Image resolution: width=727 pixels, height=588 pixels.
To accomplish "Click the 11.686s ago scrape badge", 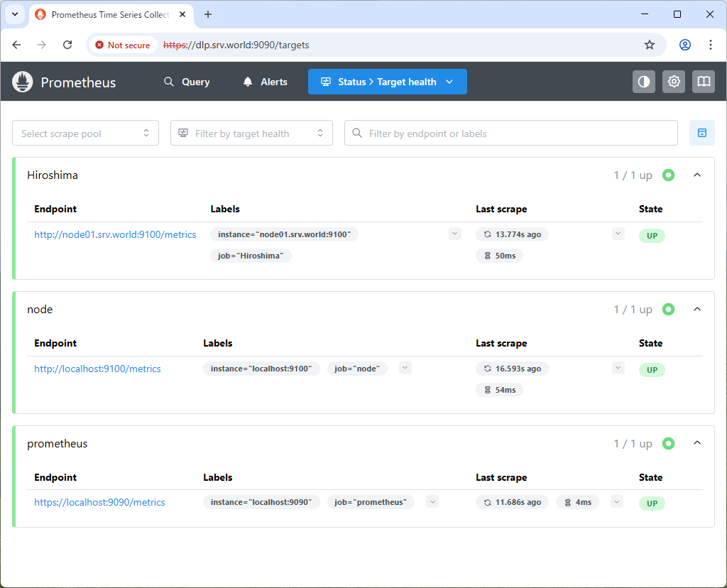I will [512, 503].
